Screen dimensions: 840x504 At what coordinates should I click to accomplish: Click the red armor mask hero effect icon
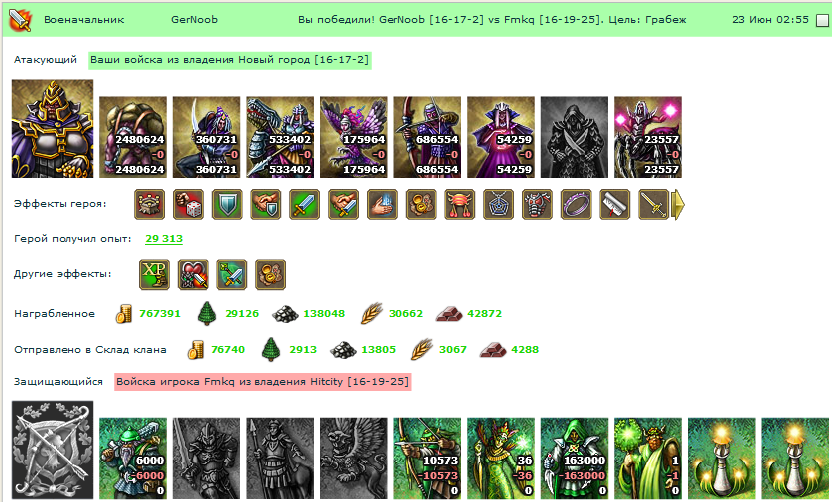[x=537, y=205]
